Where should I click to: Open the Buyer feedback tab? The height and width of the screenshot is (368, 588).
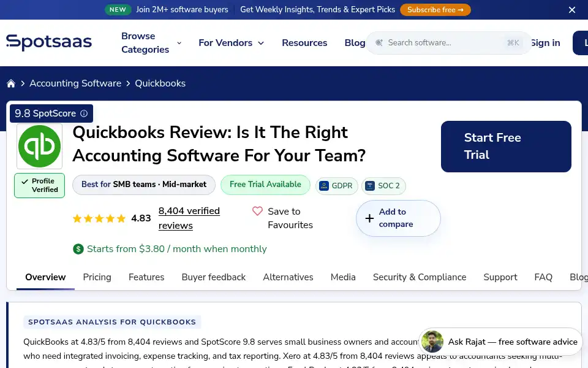click(x=213, y=277)
